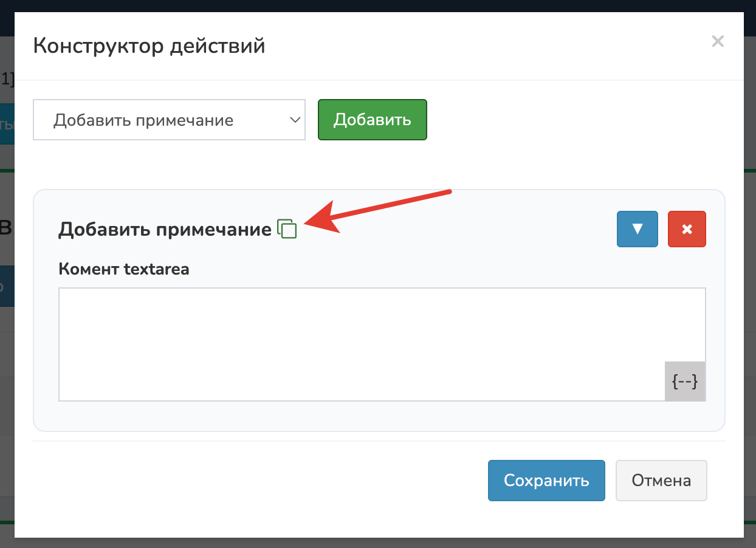
Task: Save changes with Сохранить button
Action: (x=546, y=481)
